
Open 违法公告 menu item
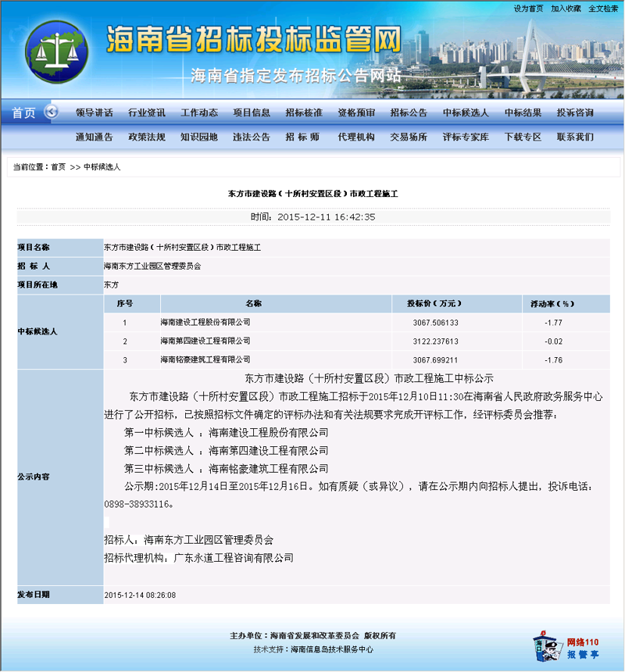point(252,138)
